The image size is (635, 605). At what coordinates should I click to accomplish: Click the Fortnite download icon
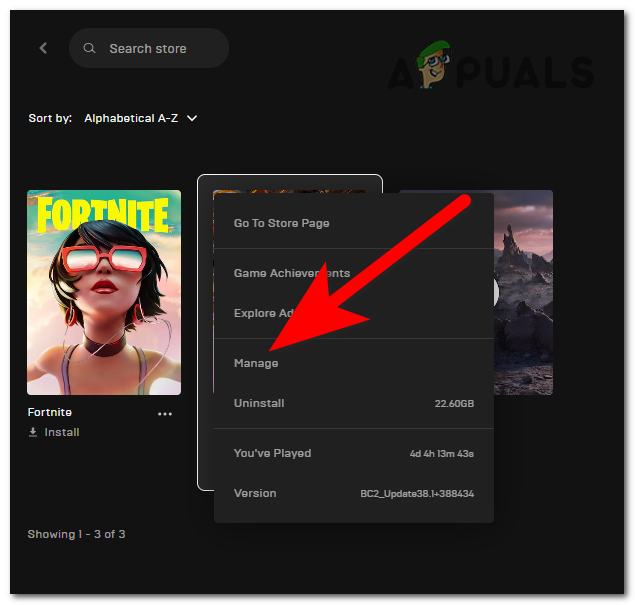pyautogui.click(x=33, y=432)
